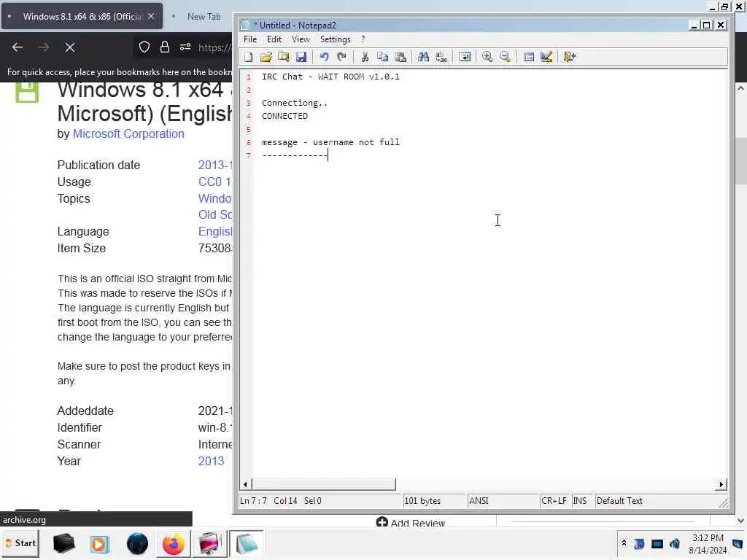Open the View menu in Notepad2
This screenshot has height=560, width=747.
301,39
